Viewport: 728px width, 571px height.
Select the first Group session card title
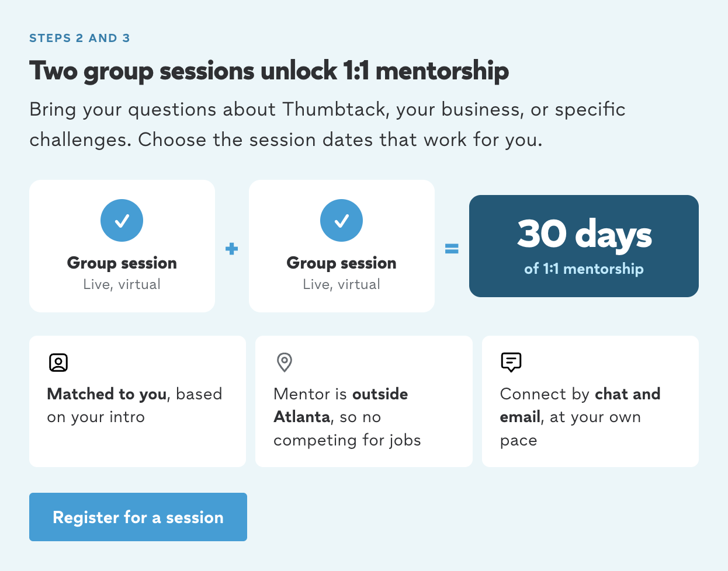click(122, 263)
